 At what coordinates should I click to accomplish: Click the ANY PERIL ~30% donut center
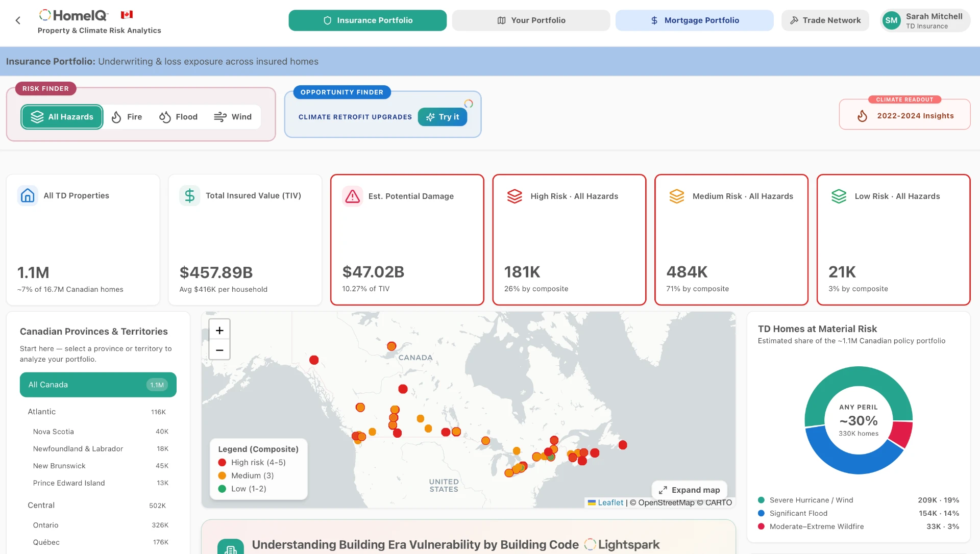859,420
